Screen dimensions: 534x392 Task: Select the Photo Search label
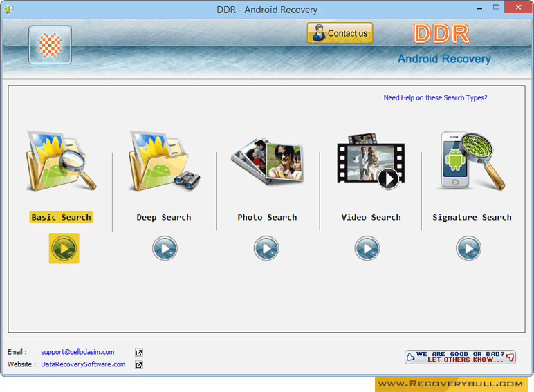click(x=267, y=217)
